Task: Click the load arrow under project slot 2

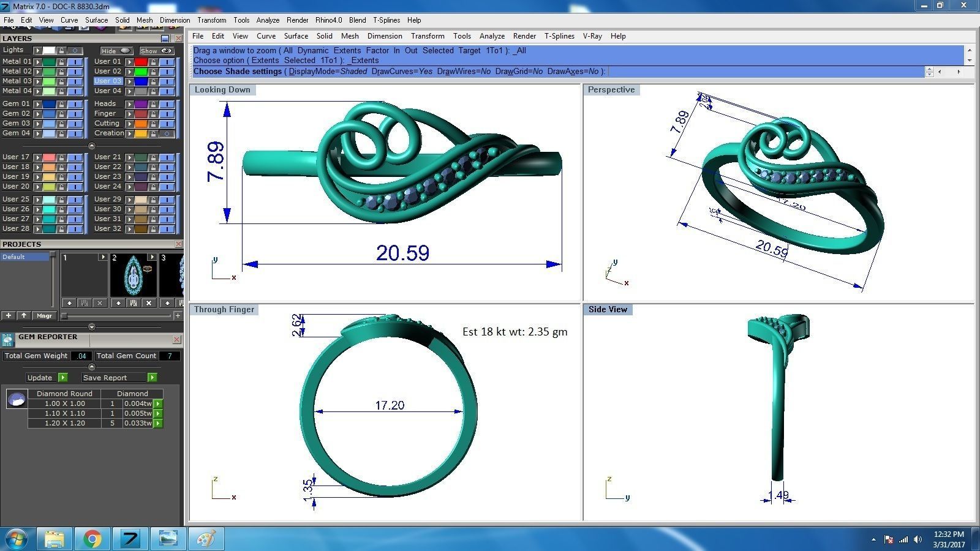Action: tap(118, 303)
